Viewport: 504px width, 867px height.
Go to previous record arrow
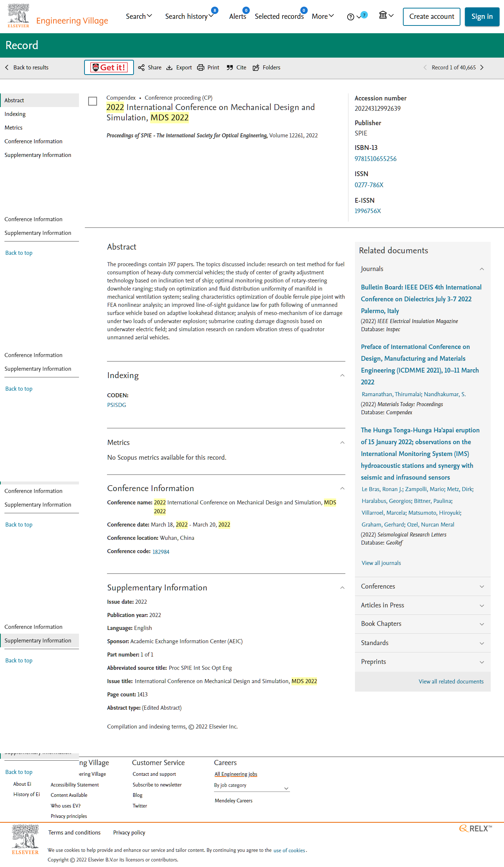coord(425,68)
